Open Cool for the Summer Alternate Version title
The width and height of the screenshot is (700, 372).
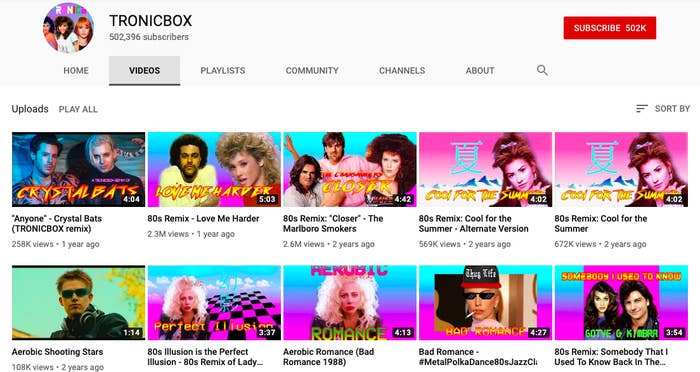474,223
